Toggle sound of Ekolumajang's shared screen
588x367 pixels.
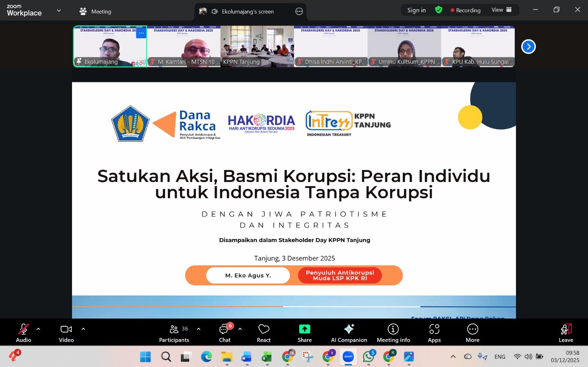pos(215,11)
